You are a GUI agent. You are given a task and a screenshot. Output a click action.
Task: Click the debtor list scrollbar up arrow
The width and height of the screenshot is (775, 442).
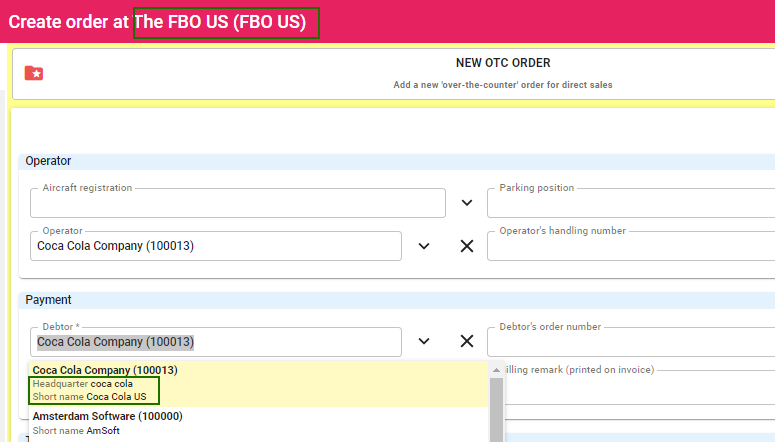497,370
